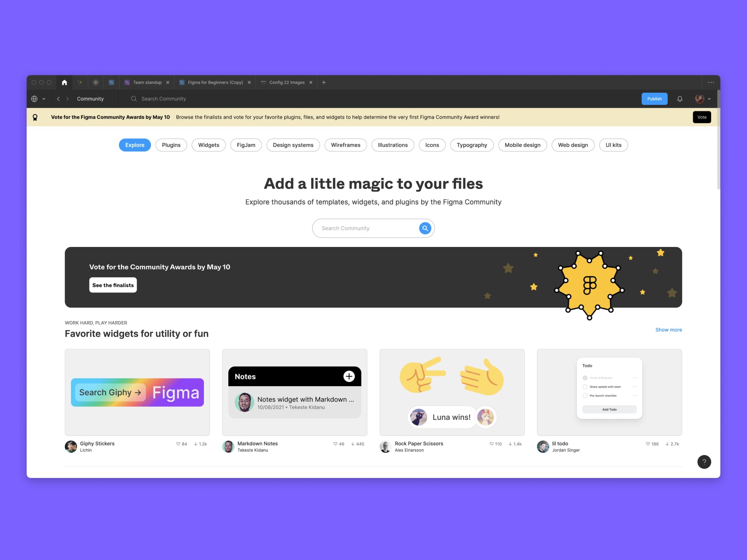Viewport: 747px width, 560px height.
Task: Open the Config 22 Images tab
Action: pos(286,82)
